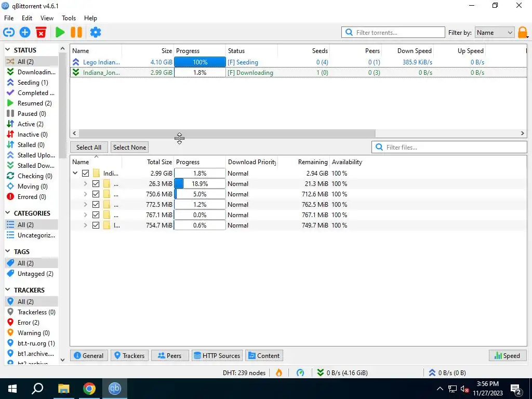Select the Checking (0) status filter
Image resolution: width=532 pixels, height=399 pixels.
[x=31, y=176]
